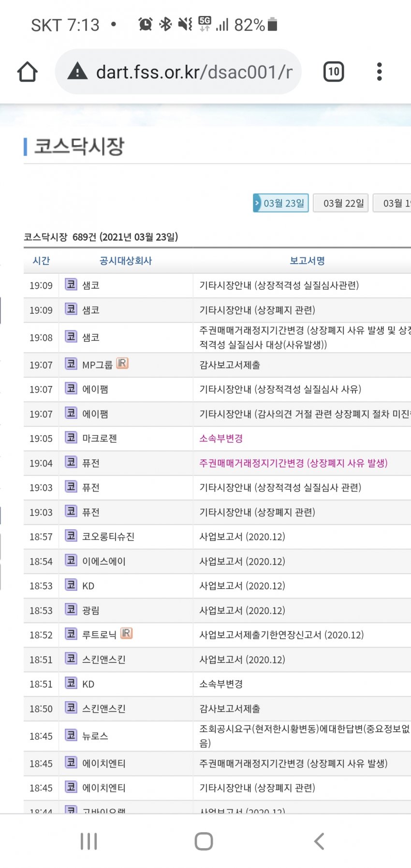Open 스킨앤스킨 사업보고서 (2020.12)
Viewport: 411px width, 868px height.
(242, 660)
